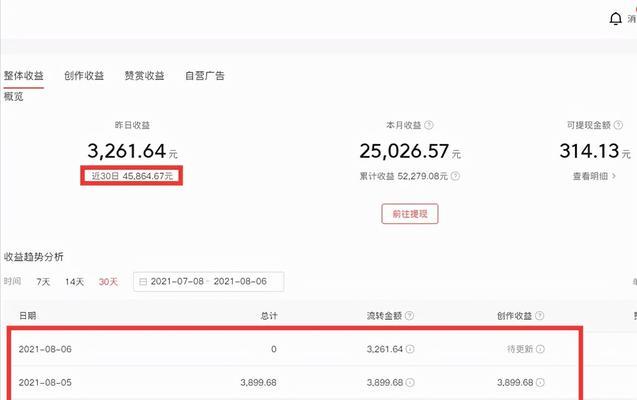Click the 前往提现 button
Image resolution: width=637 pixels, height=400 pixels.
coord(410,214)
